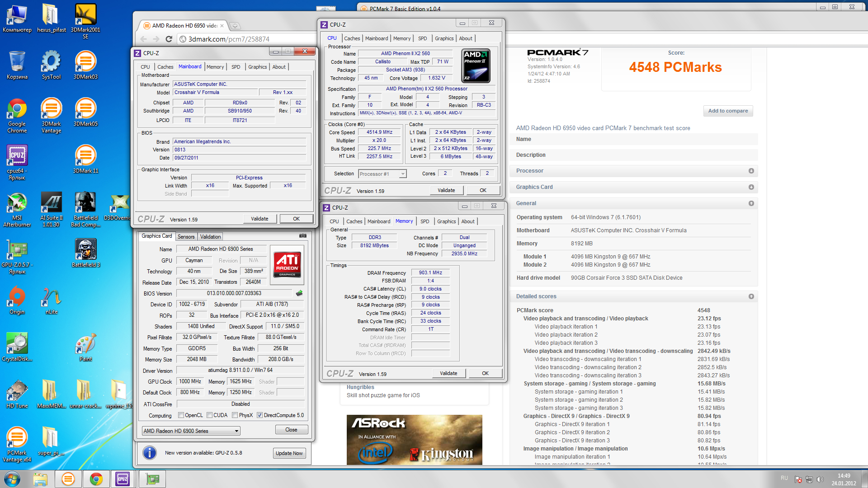This screenshot has height=488, width=868.
Task: Open a new Chrome tab
Action: coord(235,26)
